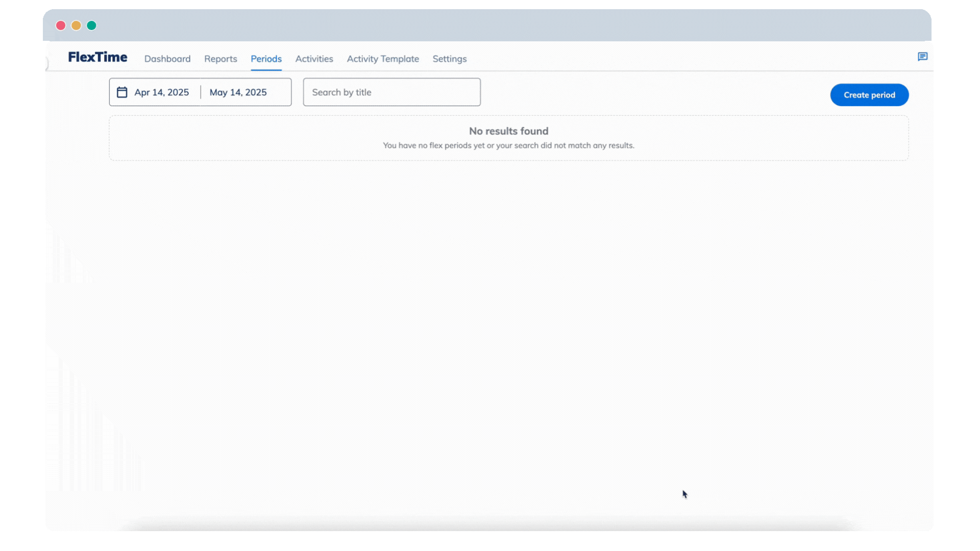Open the date picker calendar icon
The image size is (980, 551).
(121, 92)
